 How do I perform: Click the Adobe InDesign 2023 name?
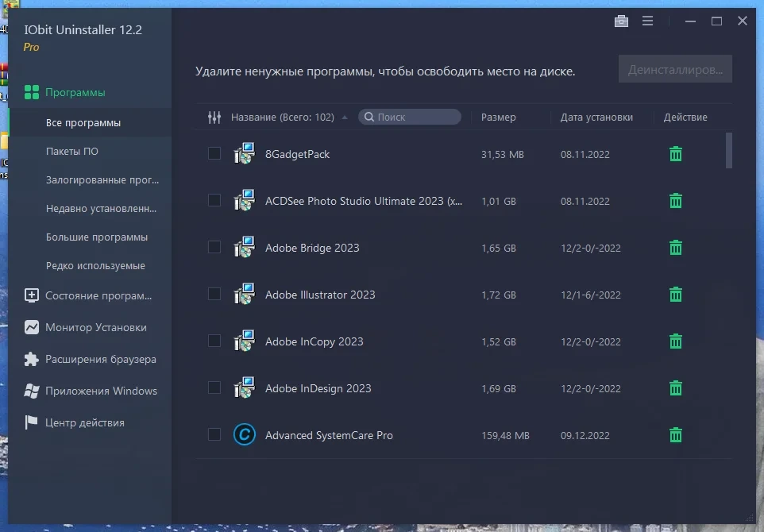(x=318, y=388)
